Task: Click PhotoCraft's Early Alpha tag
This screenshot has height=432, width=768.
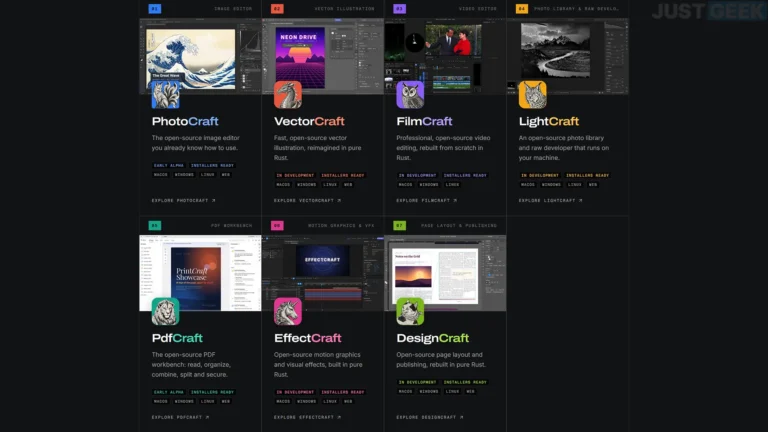Action: click(168, 166)
